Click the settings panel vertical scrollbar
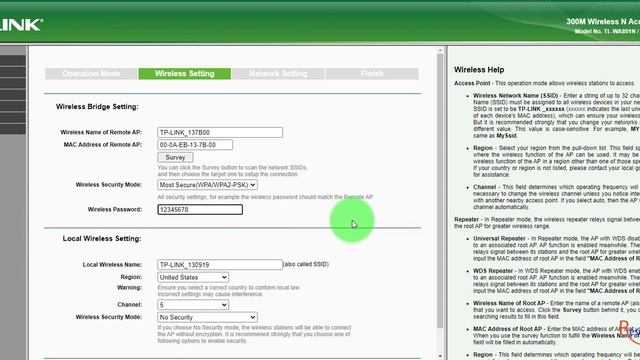This screenshot has width=640, height=360. pos(440,191)
